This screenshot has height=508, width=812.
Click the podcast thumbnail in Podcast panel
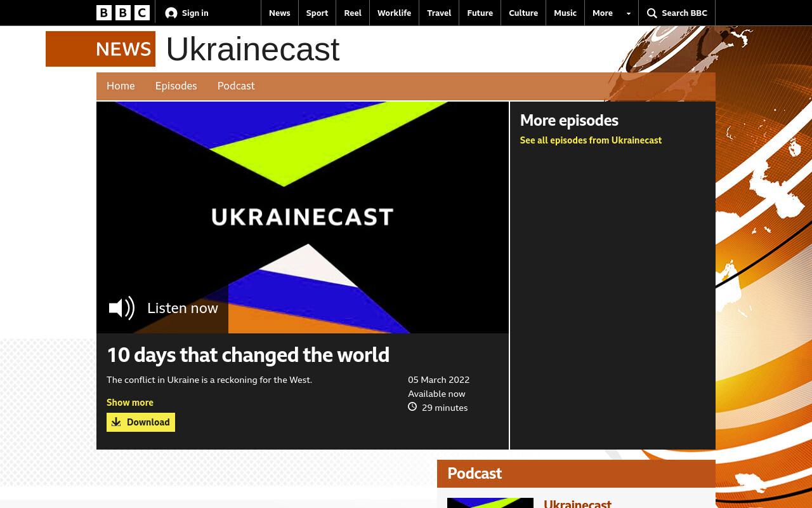[490, 503]
